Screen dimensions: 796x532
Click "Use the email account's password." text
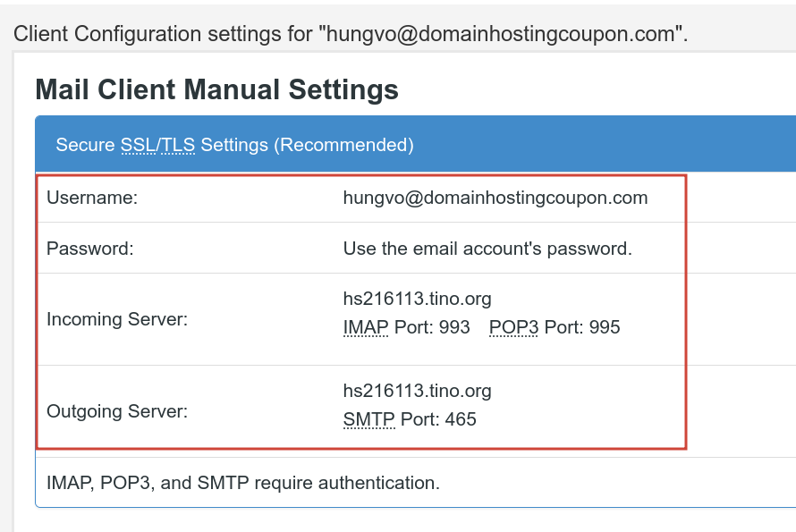[x=487, y=249]
